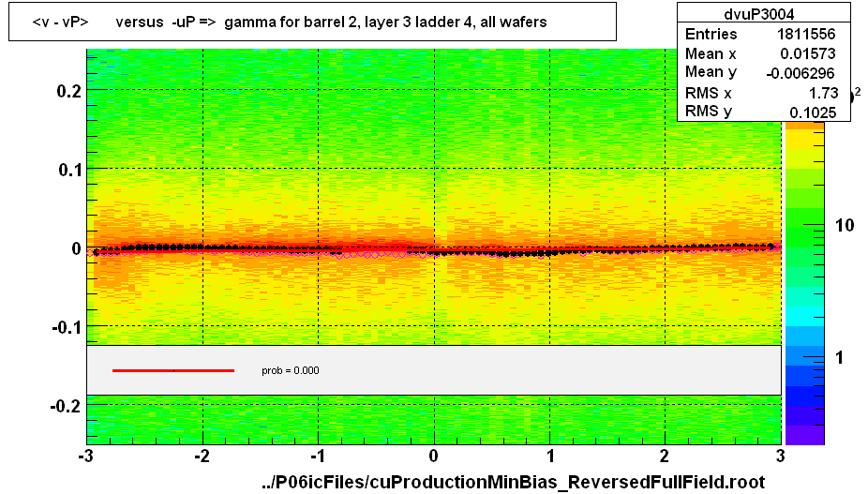Click the RMS x 1.73 row
The height and width of the screenshot is (494, 868).
(x=760, y=93)
